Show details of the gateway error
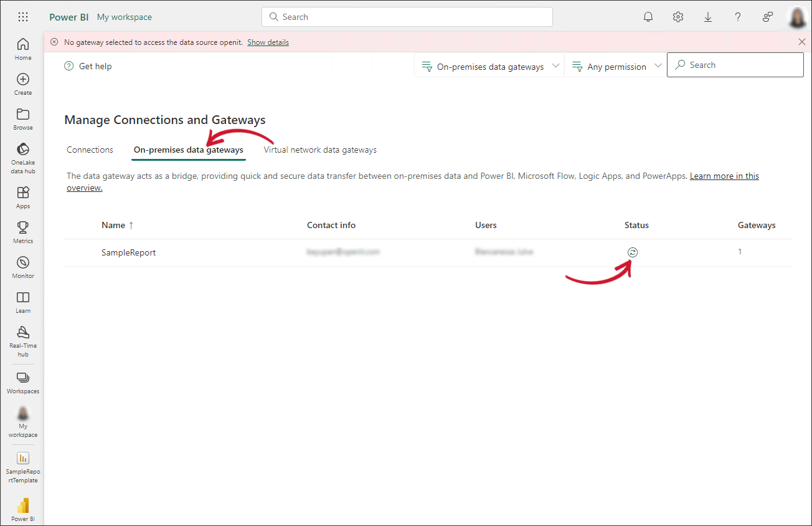The width and height of the screenshot is (812, 526). pos(268,42)
